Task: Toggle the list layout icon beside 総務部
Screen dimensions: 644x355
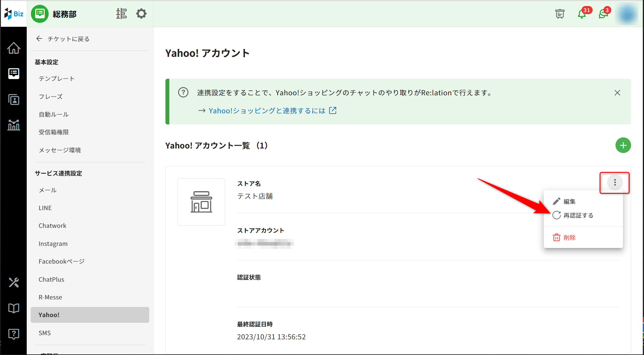Action: point(121,14)
